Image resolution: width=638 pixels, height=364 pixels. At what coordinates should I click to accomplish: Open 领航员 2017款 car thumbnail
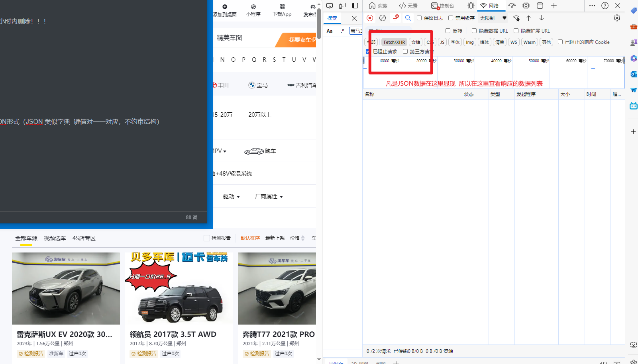179,289
